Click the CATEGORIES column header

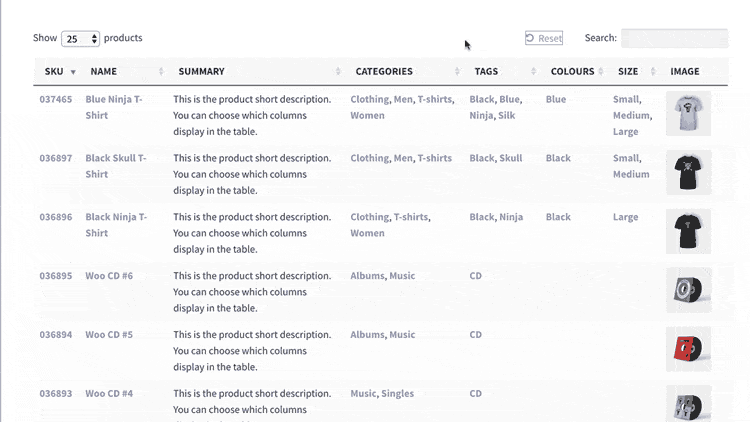(404, 71)
